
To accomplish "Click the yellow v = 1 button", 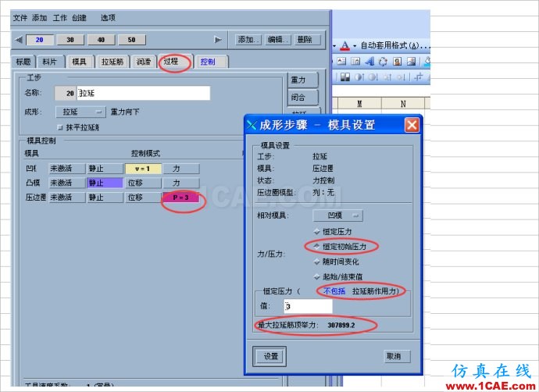I will point(143,169).
